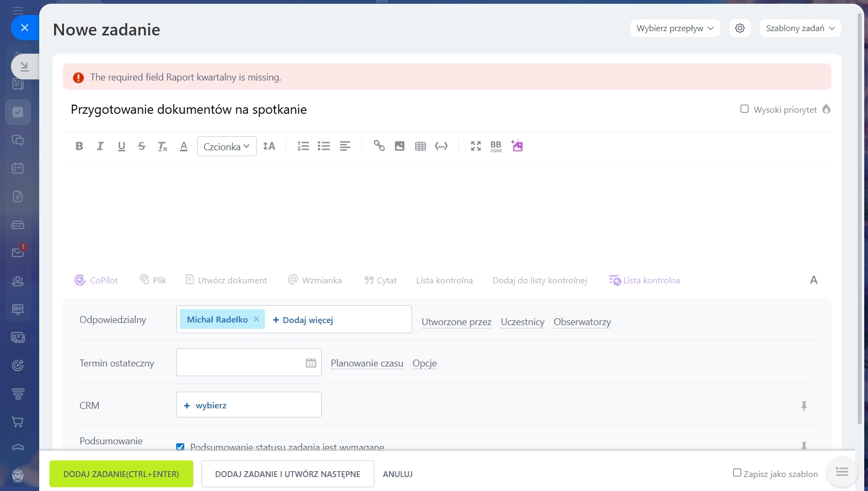Open the chat messages icon in sidebar
868x491 pixels.
[18, 140]
